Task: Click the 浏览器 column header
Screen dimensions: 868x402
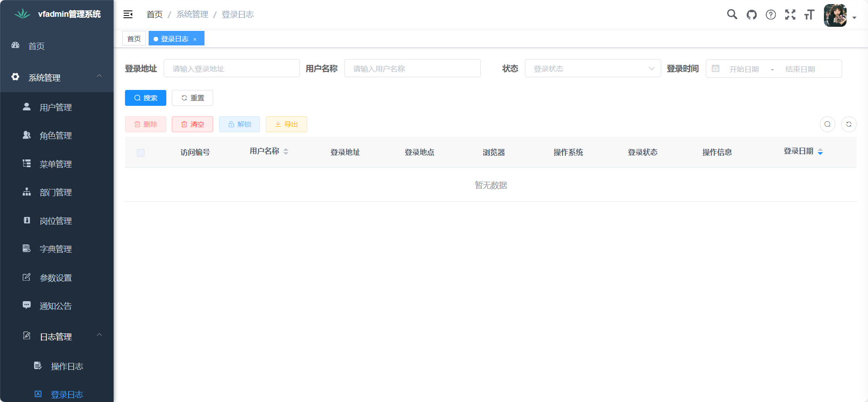Action: click(x=494, y=152)
